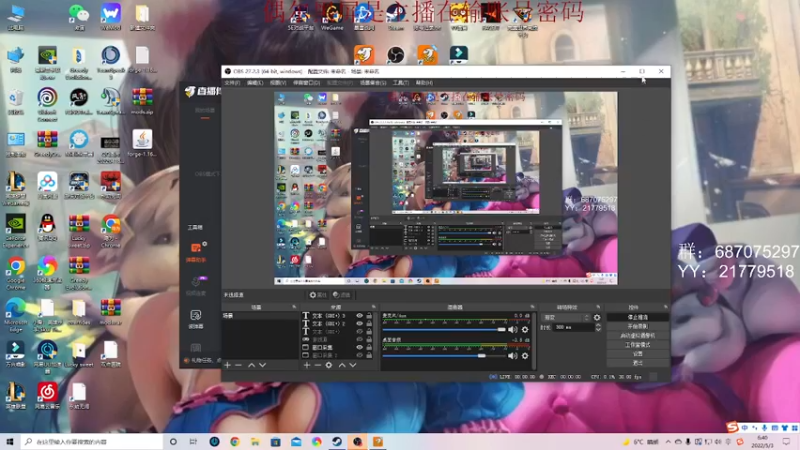Mute the 麦克风/Aux channel

[513, 330]
